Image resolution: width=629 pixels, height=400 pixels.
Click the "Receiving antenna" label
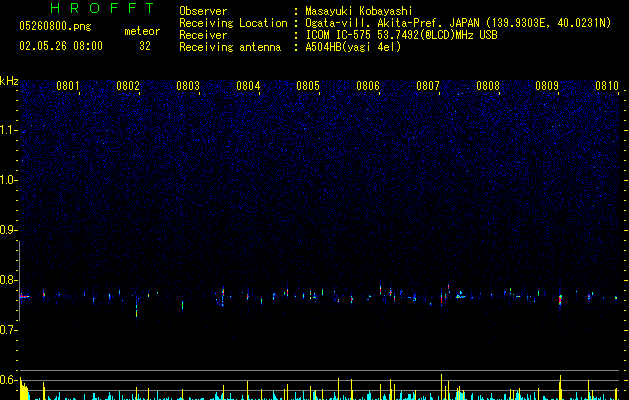pyautogui.click(x=230, y=47)
